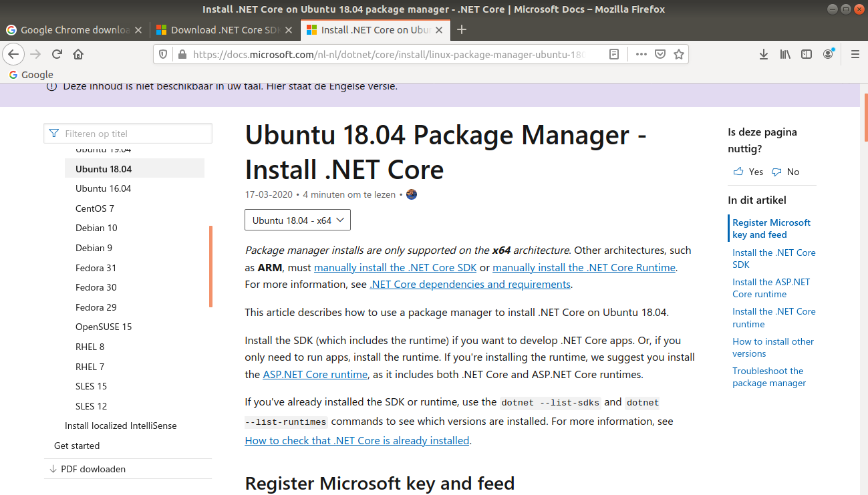
Task: Bookmark this page with star
Action: [x=679, y=54]
